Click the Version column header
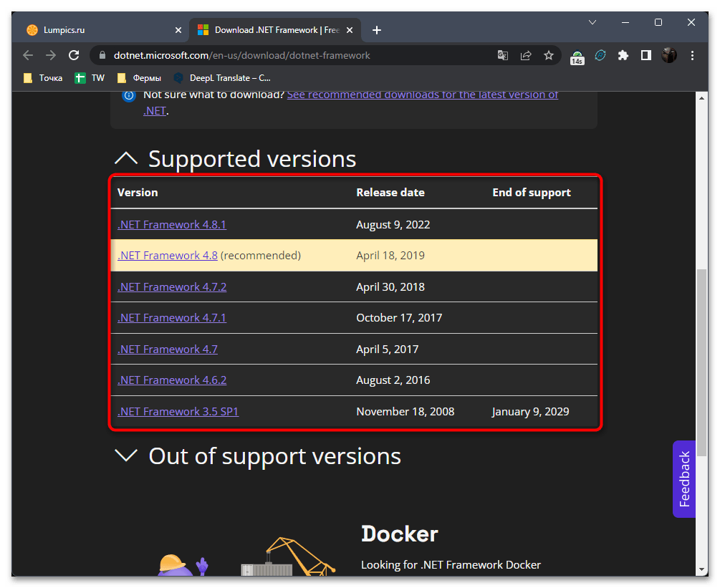Viewport: 720px width, 588px height. coord(138,193)
